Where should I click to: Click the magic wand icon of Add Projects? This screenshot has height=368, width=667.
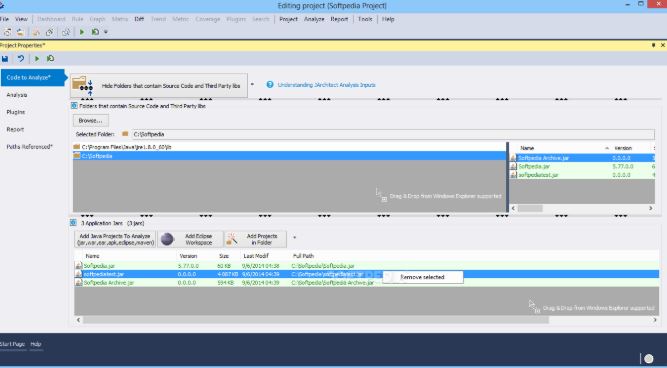pyautogui.click(x=232, y=240)
